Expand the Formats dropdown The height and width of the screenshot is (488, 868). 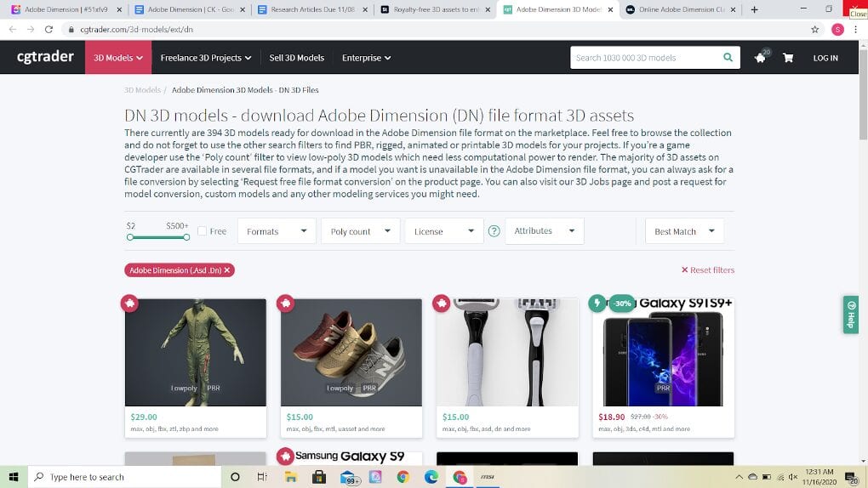pyautogui.click(x=277, y=231)
